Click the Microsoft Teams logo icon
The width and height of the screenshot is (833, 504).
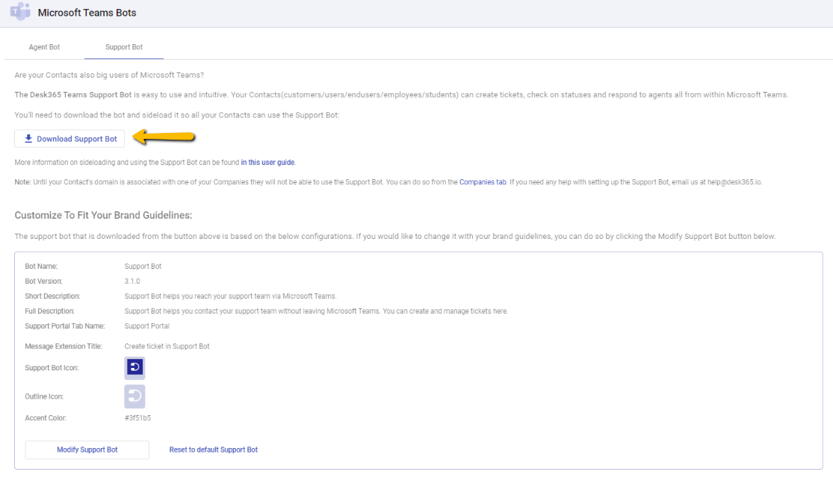20,12
